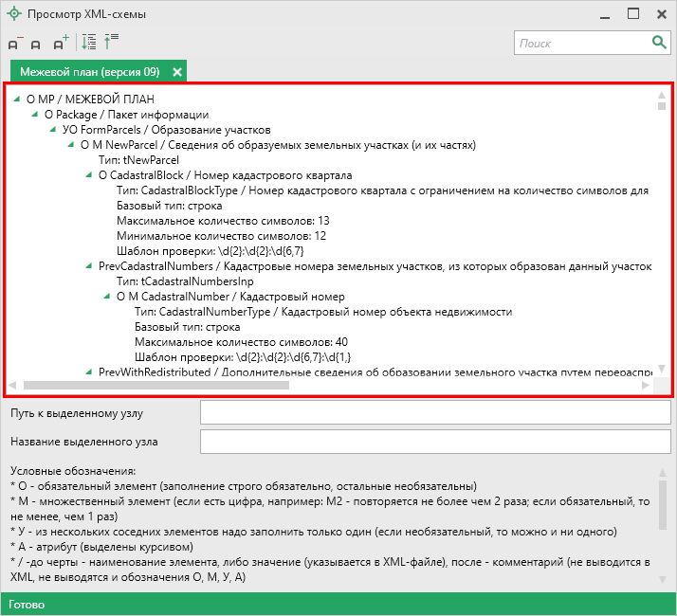The width and height of the screenshot is (677, 616).
Task: Collapse the MP / МЕЖЕВОЙ ПЛАН root node
Action: click(x=17, y=98)
